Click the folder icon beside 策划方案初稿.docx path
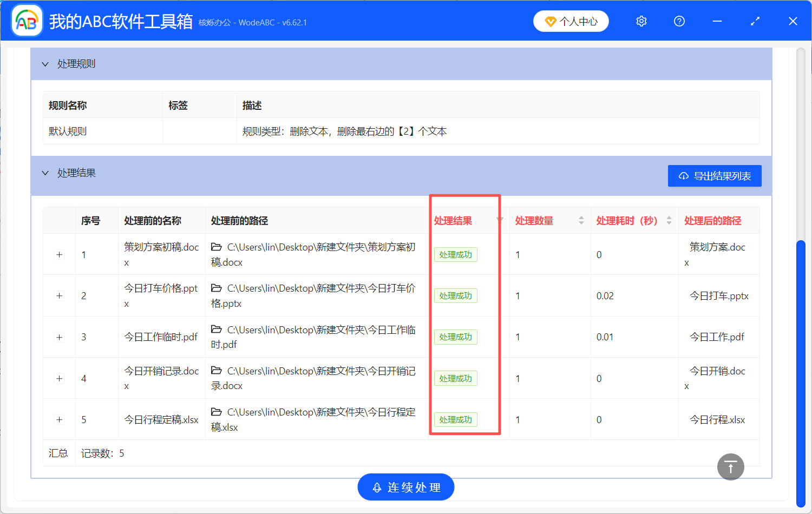This screenshot has height=514, width=812. point(215,247)
